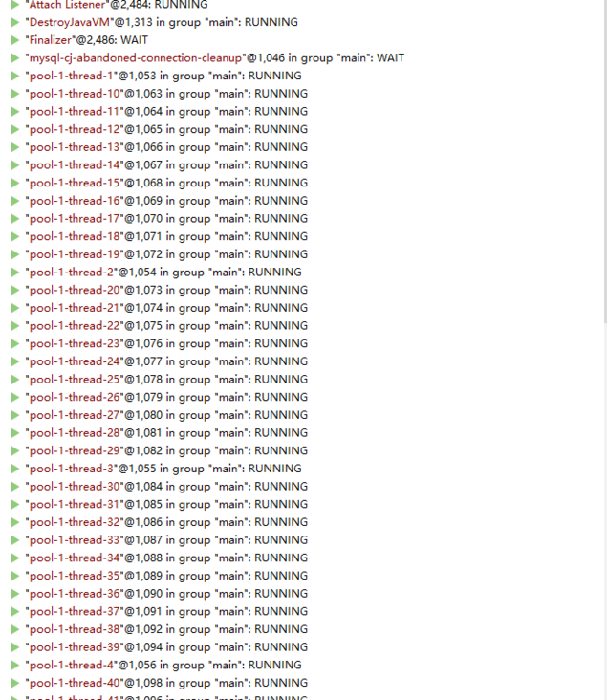607x700 pixels.
Task: Select the pool-1-thread-39 thread row text
Action: click(167, 647)
